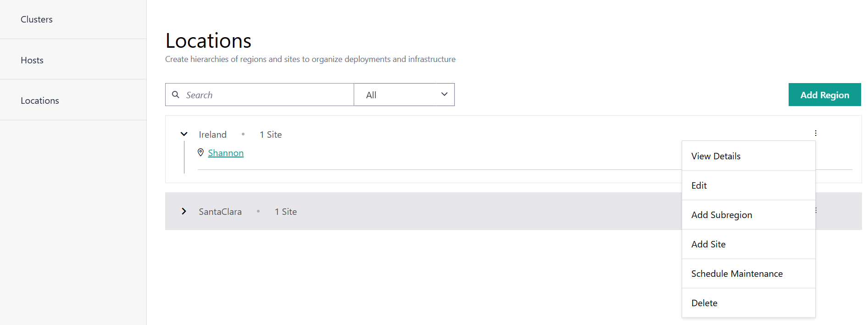Screen dimensions: 868x325
Task: Expand the SantaClara region
Action: (x=184, y=211)
